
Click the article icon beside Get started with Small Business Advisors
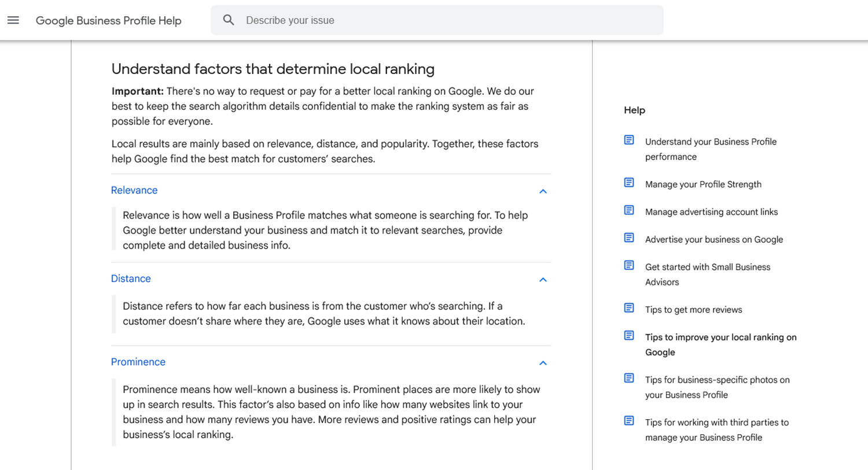(629, 266)
